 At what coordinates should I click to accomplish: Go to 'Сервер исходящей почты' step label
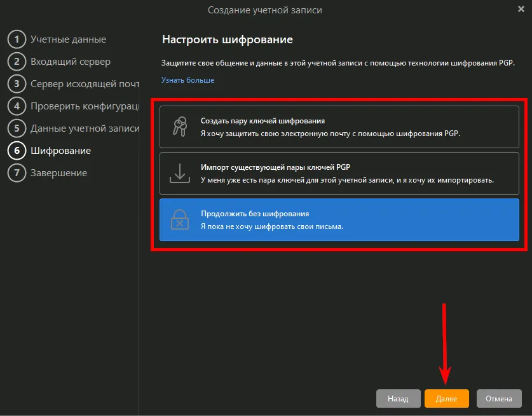(85, 84)
